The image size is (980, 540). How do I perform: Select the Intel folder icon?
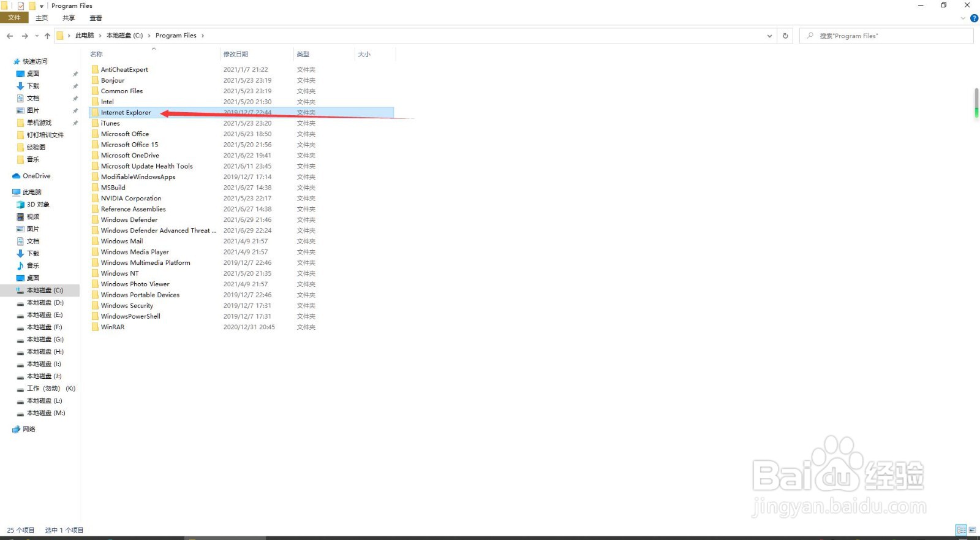point(95,102)
